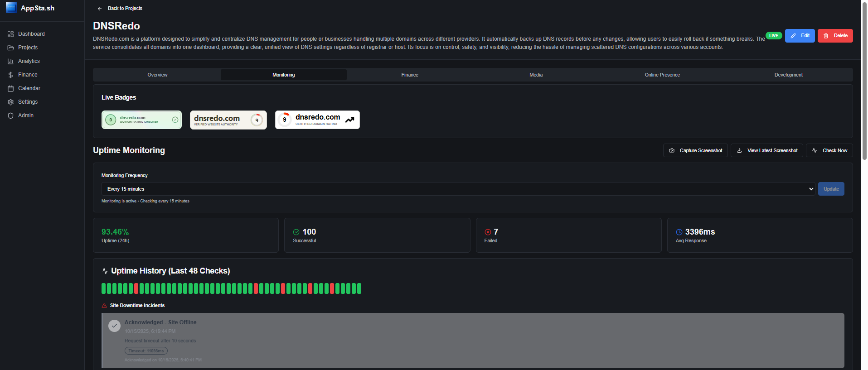Image resolution: width=868 pixels, height=370 pixels.
Task: Open the Analytics chart icon in the sidebar
Action: pos(10,61)
